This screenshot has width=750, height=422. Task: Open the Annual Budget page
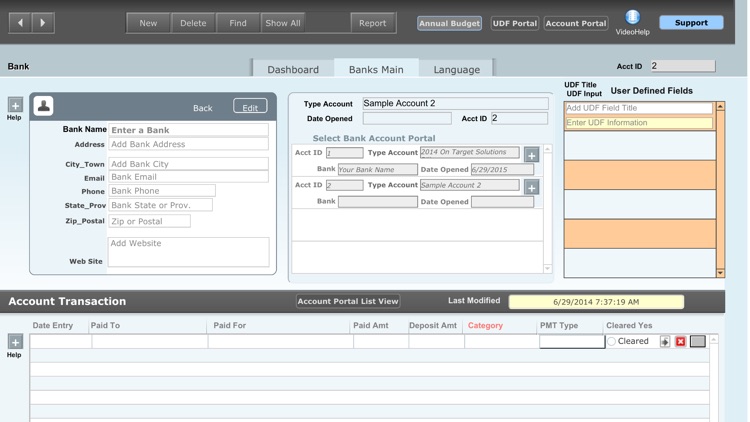449,23
